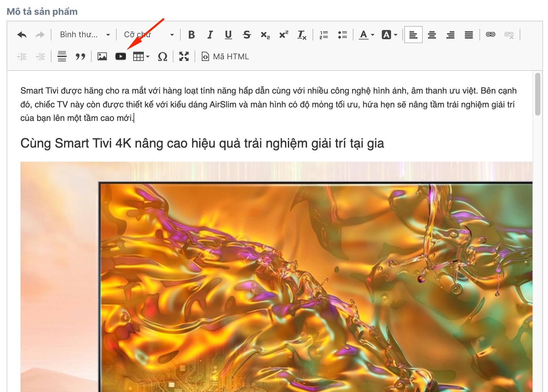This screenshot has height=392, width=548.
Task: Insert a numbered list
Action: click(324, 35)
